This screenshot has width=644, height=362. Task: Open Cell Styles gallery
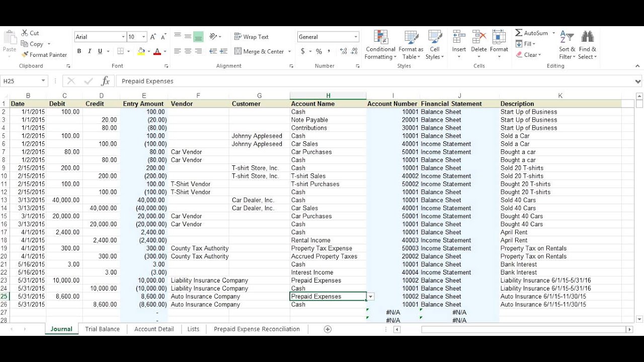435,44
